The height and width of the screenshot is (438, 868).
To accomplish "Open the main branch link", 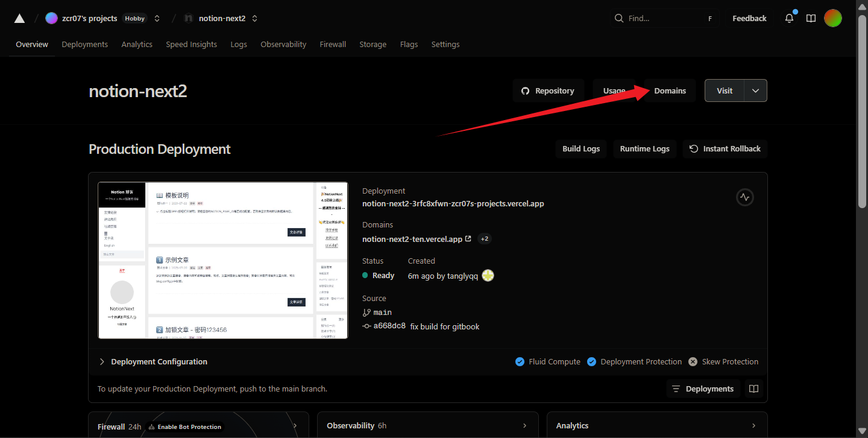I will (383, 313).
